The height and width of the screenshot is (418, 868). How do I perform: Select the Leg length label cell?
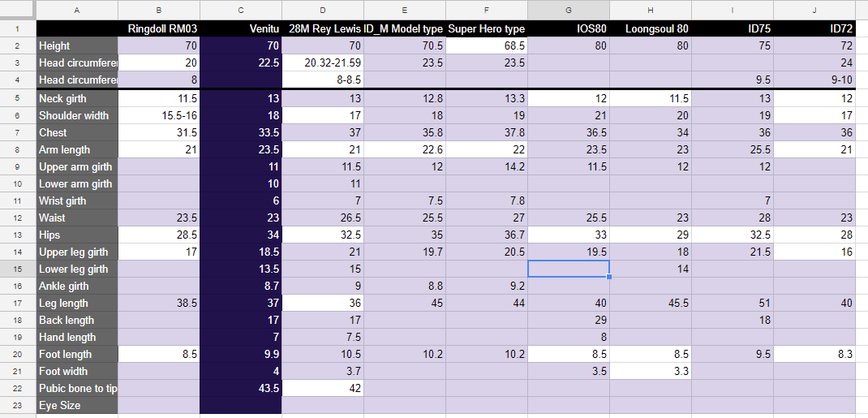coord(77,304)
